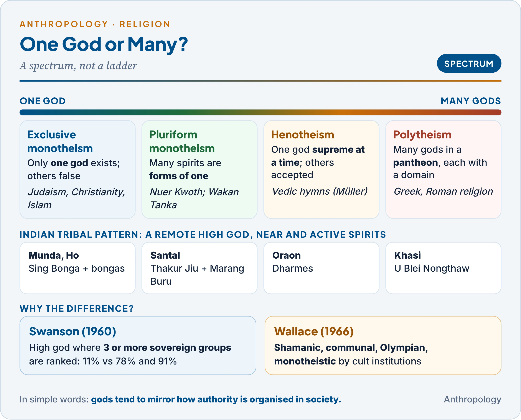
Task: Click 'Judaism, Christianity, Islam' example text
Action: (76, 198)
